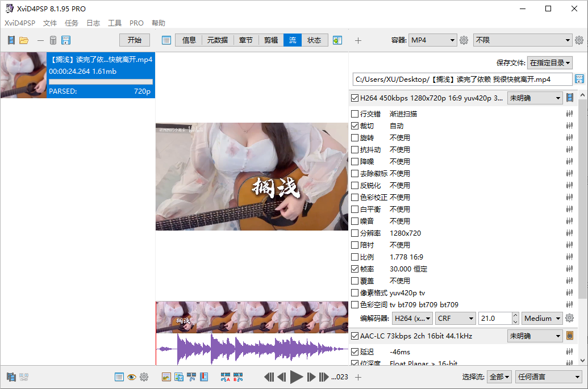
Task: Click browse save icon beside output path
Action: 579,79
